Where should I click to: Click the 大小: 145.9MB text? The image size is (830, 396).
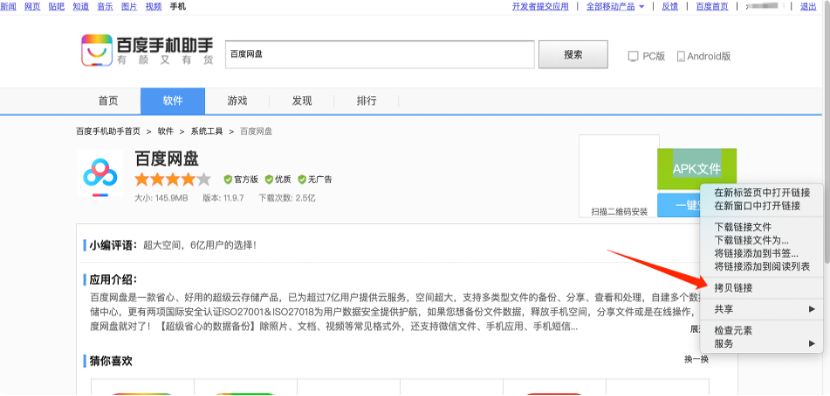161,199
